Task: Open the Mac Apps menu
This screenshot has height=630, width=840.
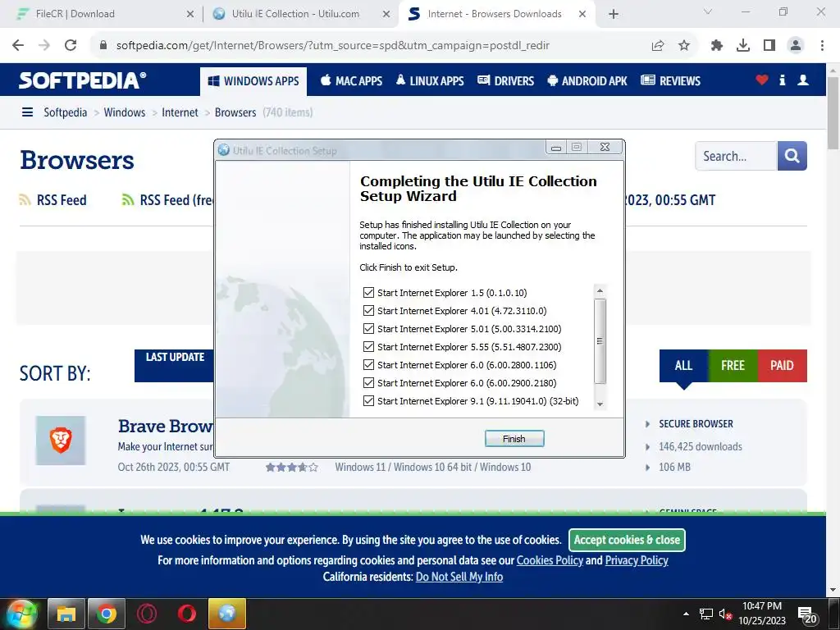Action: [351, 81]
